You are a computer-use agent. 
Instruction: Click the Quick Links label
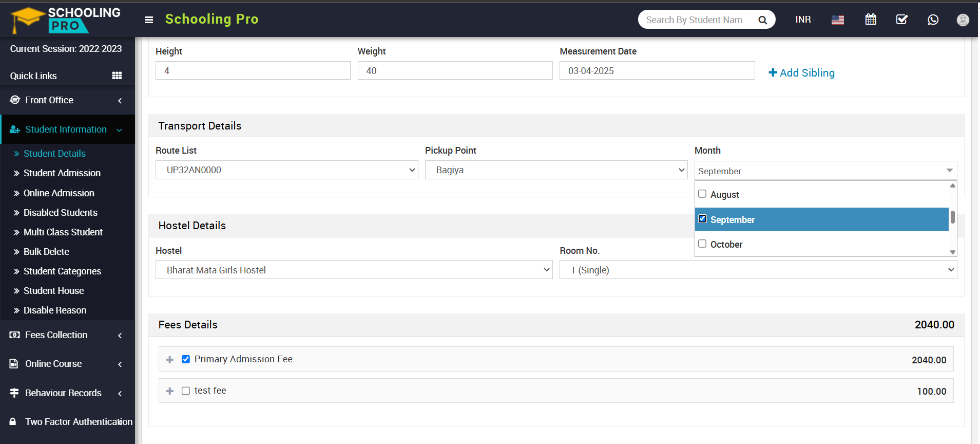coord(33,76)
